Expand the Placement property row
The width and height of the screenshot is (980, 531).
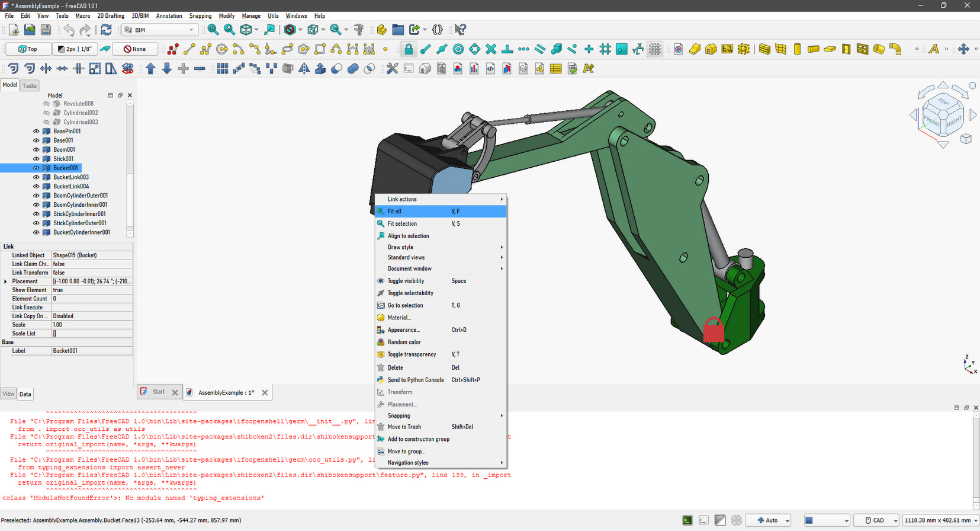click(x=6, y=282)
